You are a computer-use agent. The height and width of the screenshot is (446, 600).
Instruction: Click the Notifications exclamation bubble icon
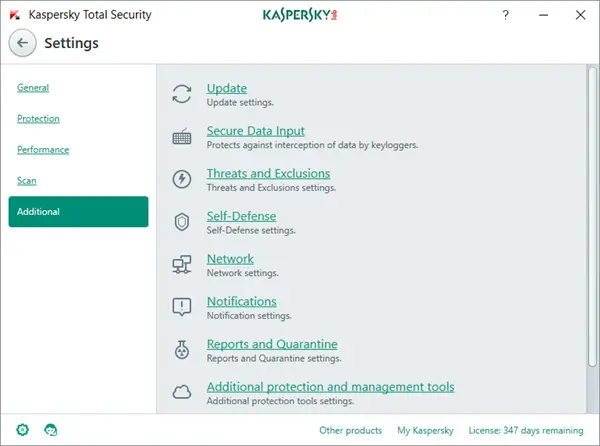point(182,307)
